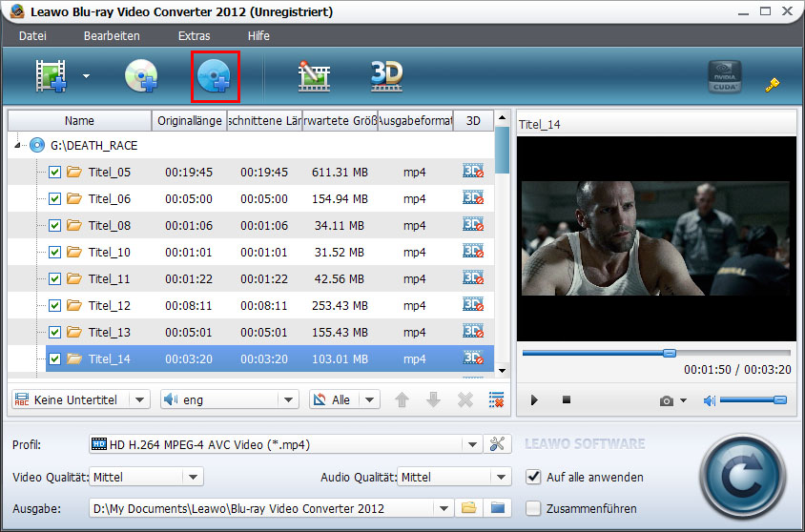Image resolution: width=805 pixels, height=532 pixels.
Task: Open the Hilfe menu
Action: click(x=258, y=36)
